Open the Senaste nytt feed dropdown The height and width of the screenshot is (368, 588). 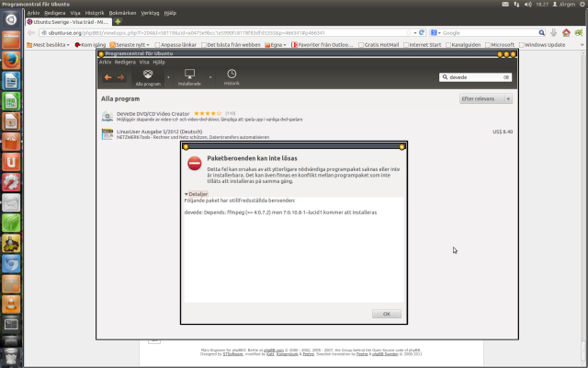(130, 45)
